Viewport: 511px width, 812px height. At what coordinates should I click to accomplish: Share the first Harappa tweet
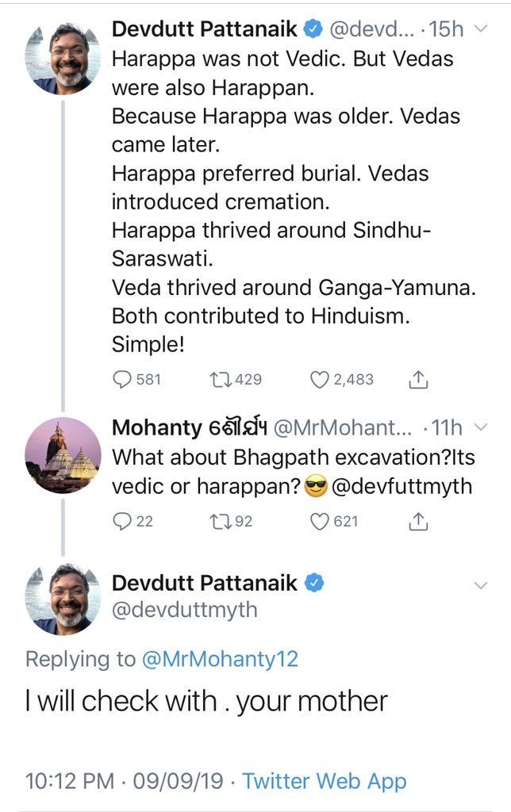click(417, 380)
